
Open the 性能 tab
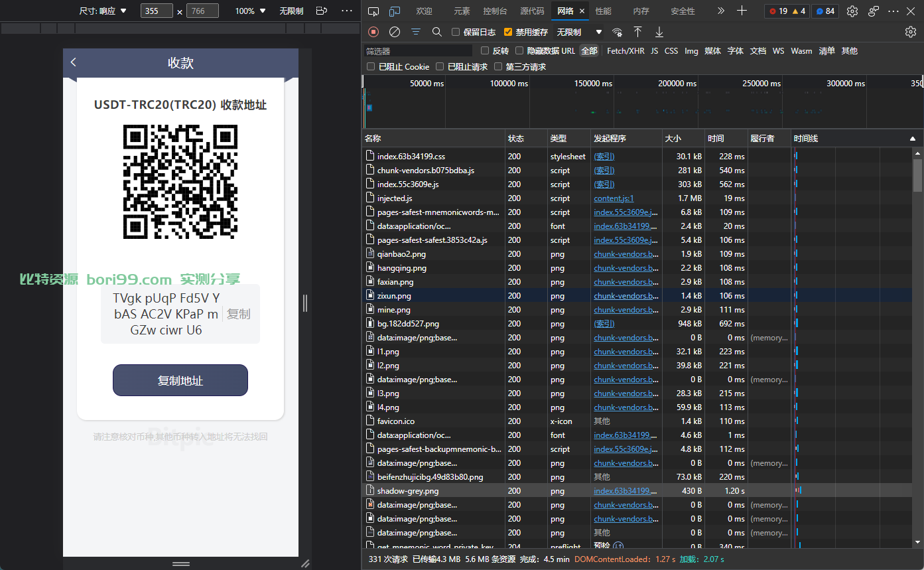pos(603,11)
